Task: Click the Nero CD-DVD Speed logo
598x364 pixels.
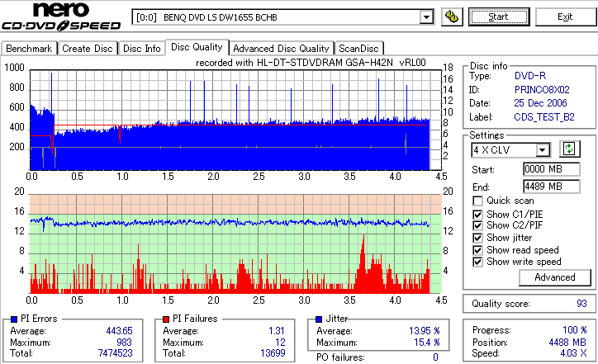Action: click(x=61, y=16)
